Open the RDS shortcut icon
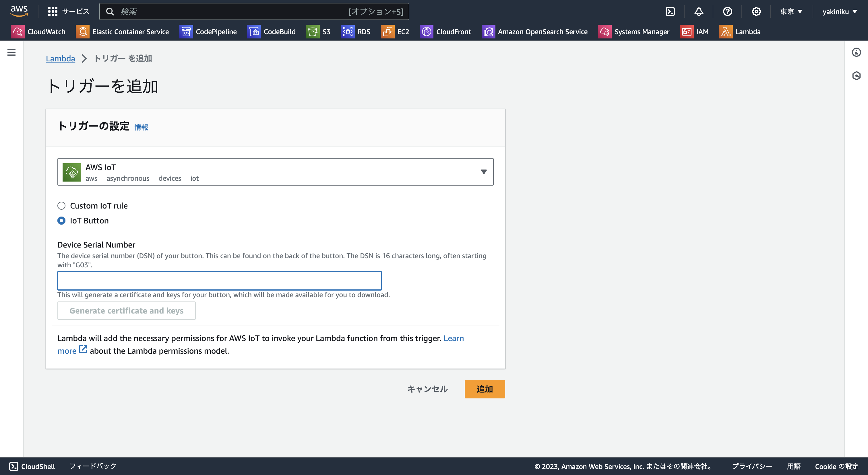This screenshot has width=868, height=475. click(348, 32)
